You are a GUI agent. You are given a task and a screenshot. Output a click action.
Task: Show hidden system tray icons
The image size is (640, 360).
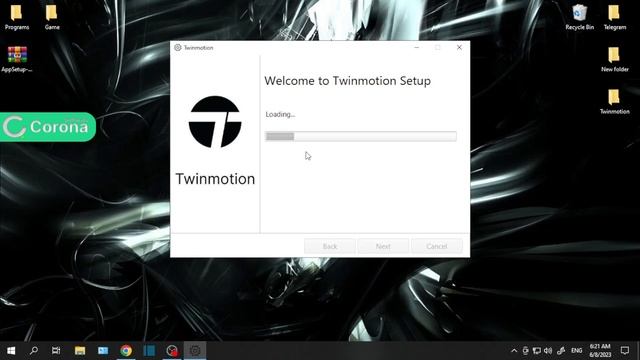pyautogui.click(x=514, y=351)
